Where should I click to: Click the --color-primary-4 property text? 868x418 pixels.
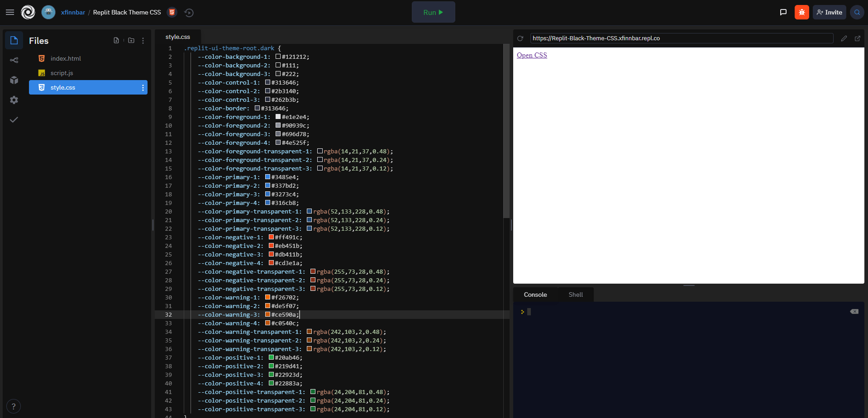tap(229, 203)
